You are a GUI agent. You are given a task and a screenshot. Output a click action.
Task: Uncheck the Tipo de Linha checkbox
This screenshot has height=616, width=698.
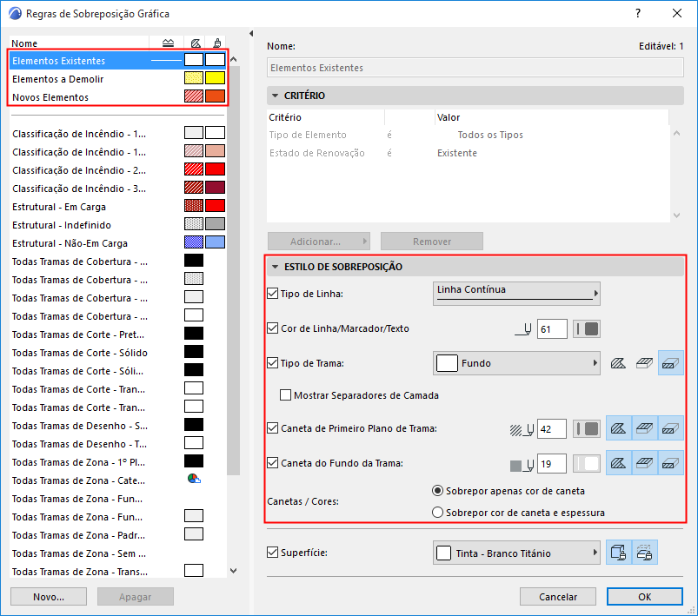[272, 294]
